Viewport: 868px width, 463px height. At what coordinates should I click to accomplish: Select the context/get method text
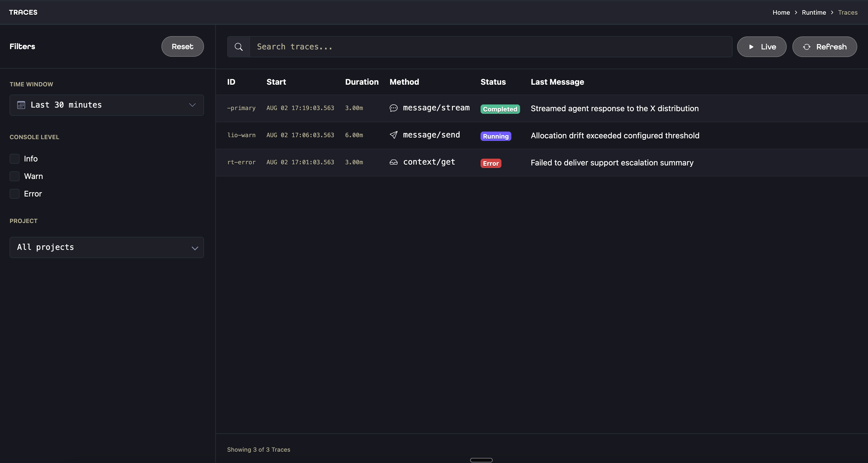click(x=429, y=162)
